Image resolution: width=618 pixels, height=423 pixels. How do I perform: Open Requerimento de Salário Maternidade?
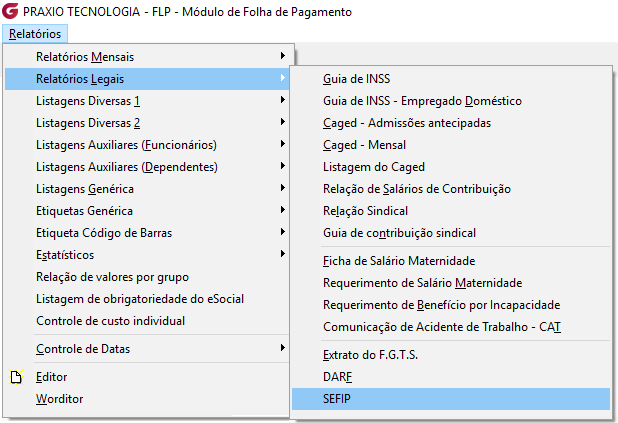[x=451, y=283]
